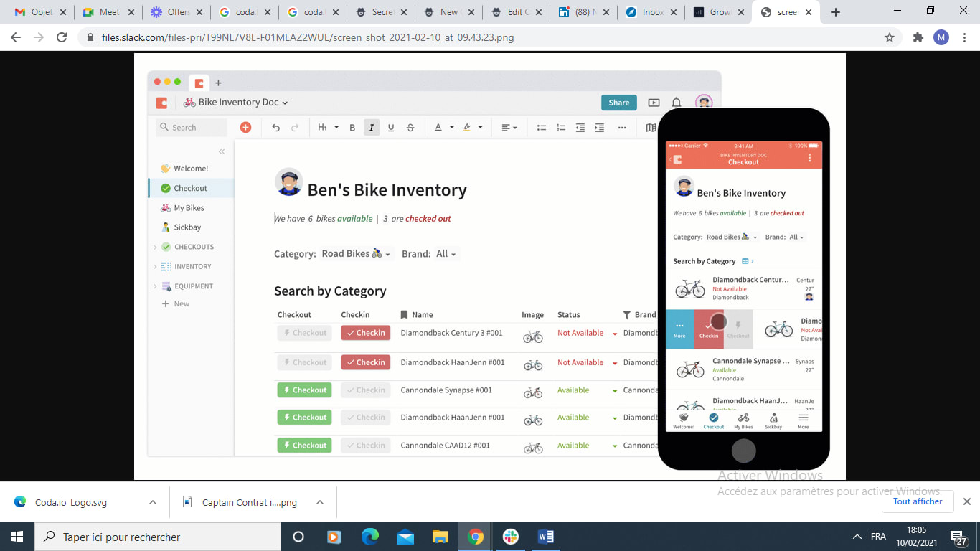Open Slack from the Windows taskbar

pos(511,537)
